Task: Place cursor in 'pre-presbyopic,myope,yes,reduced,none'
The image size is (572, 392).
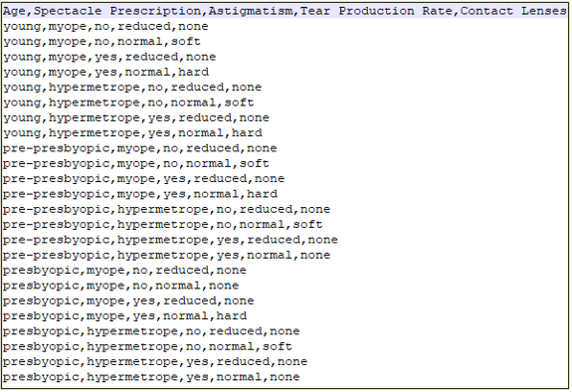Action: click(x=144, y=179)
